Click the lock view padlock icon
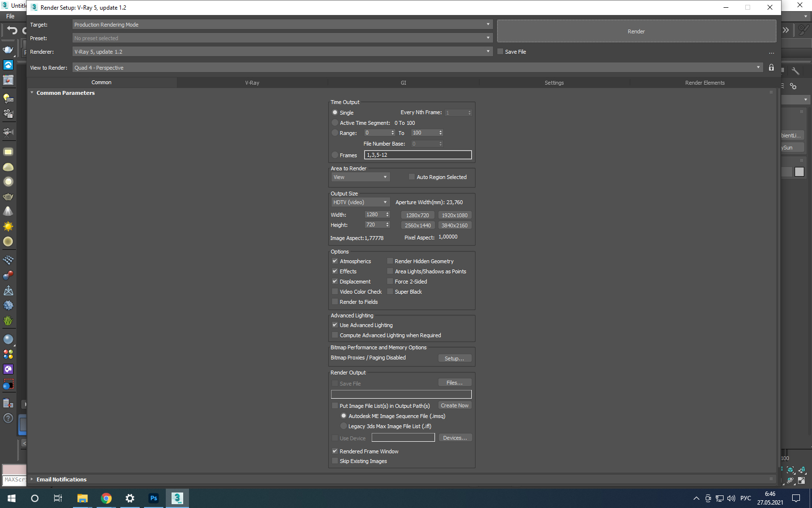Viewport: 812px width, 508px height. (x=771, y=68)
